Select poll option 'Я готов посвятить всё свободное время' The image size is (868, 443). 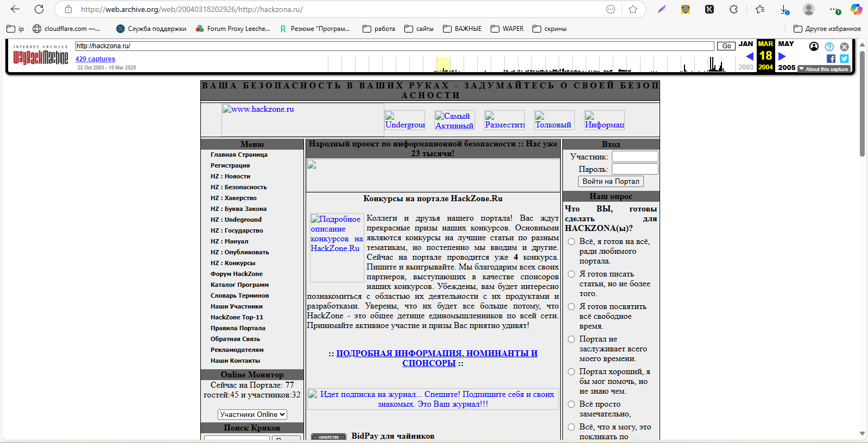[x=571, y=307]
